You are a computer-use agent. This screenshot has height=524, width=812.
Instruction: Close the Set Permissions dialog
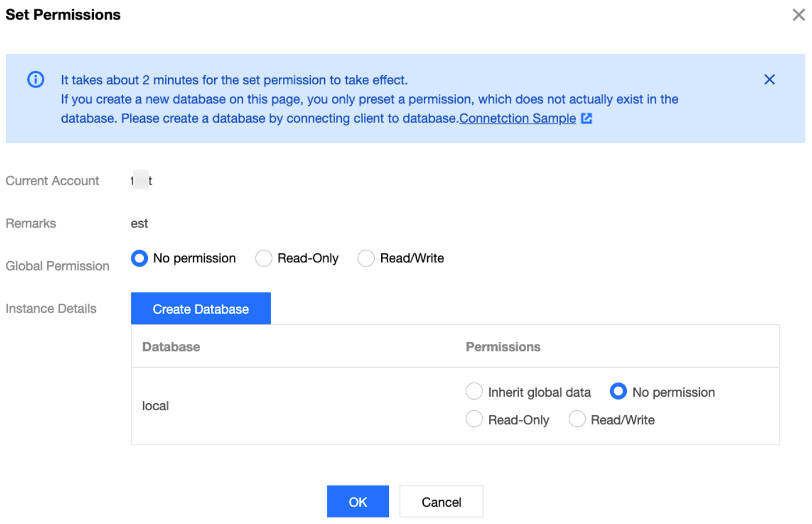[798, 15]
